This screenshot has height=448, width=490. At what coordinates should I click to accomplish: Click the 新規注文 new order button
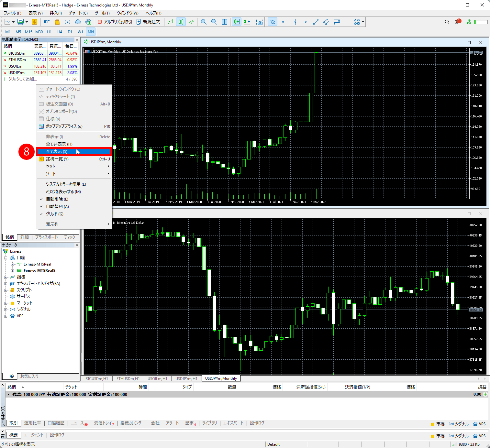tap(148, 22)
